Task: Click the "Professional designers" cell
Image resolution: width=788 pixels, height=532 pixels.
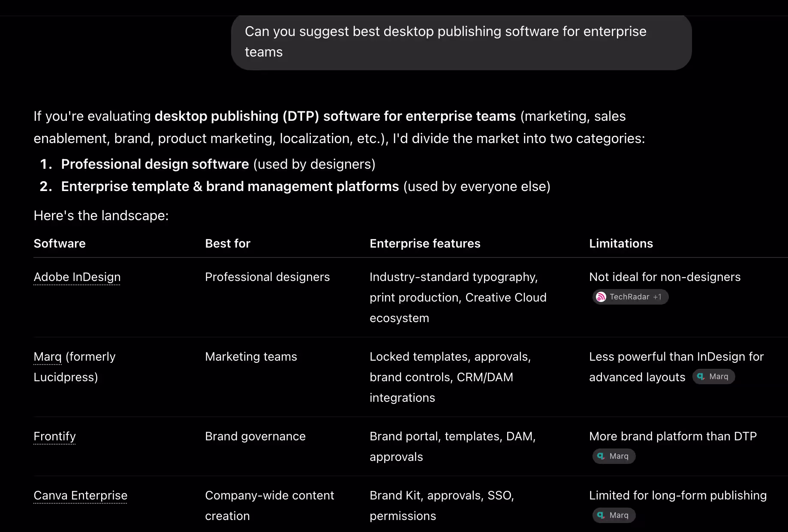Action: click(268, 277)
